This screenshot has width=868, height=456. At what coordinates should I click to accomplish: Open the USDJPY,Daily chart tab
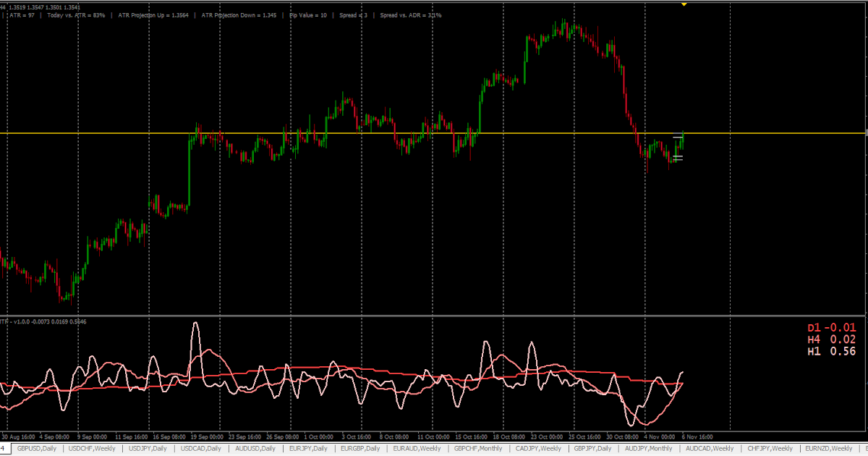(x=148, y=449)
